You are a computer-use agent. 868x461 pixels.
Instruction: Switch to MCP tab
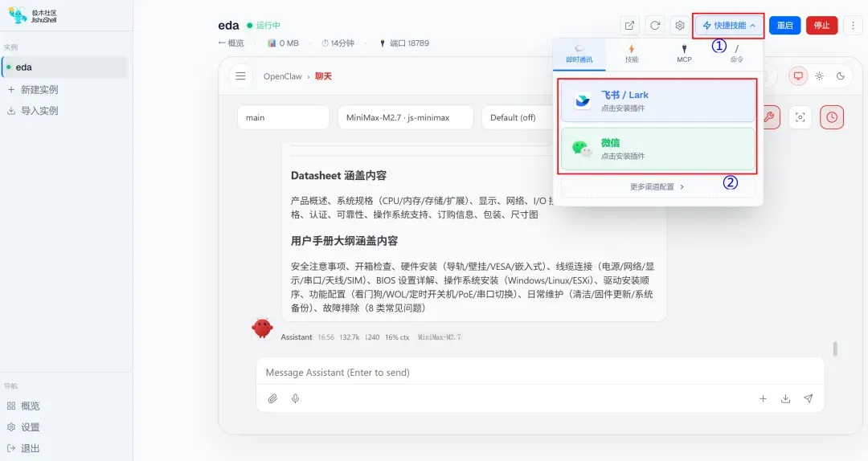pos(684,54)
